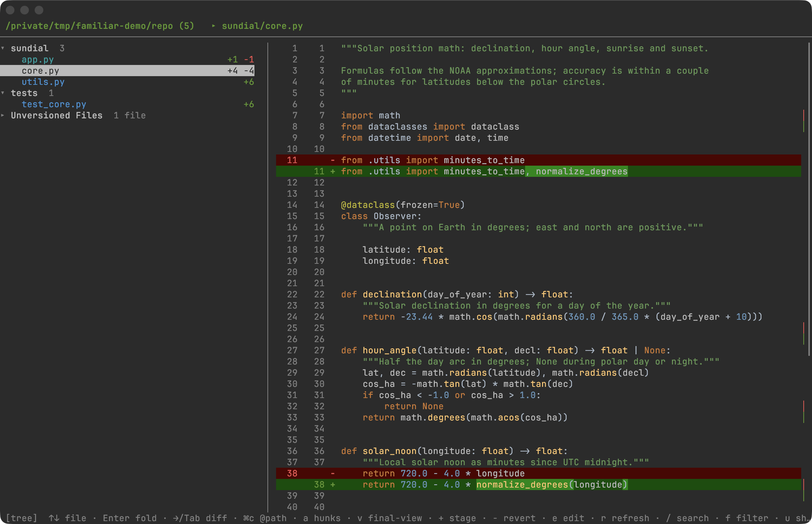
Task: Click the removed-line minus marker on line 11
Action: tap(332, 160)
